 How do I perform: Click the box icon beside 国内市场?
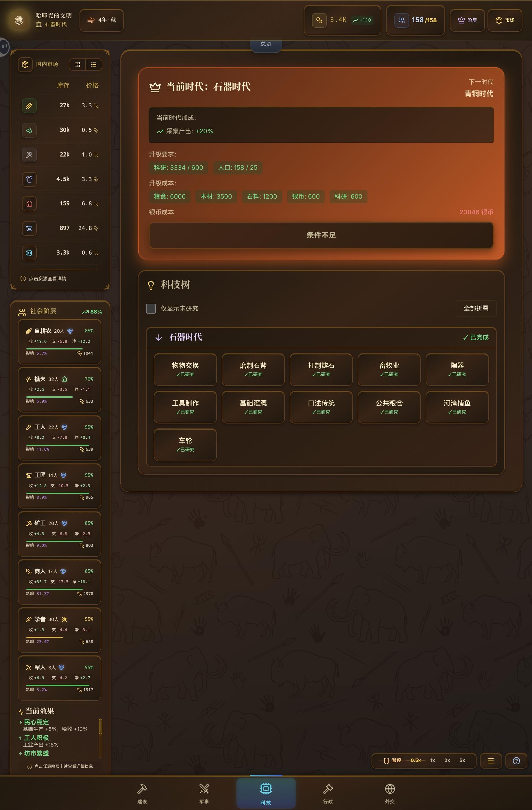(x=25, y=64)
